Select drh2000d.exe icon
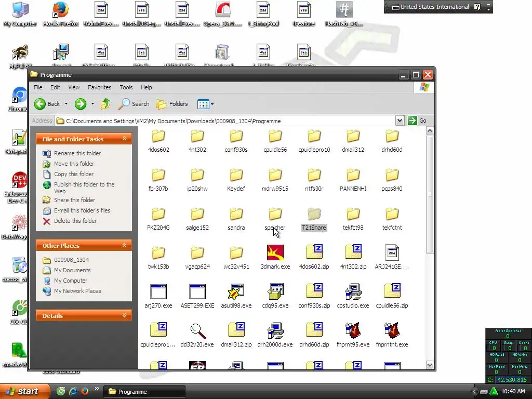532x399 pixels. click(x=275, y=330)
